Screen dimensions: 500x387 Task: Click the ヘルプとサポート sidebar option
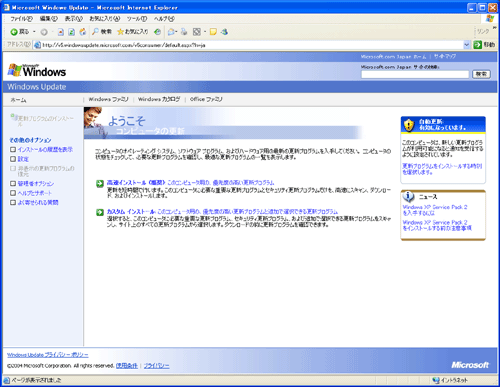click(35, 193)
